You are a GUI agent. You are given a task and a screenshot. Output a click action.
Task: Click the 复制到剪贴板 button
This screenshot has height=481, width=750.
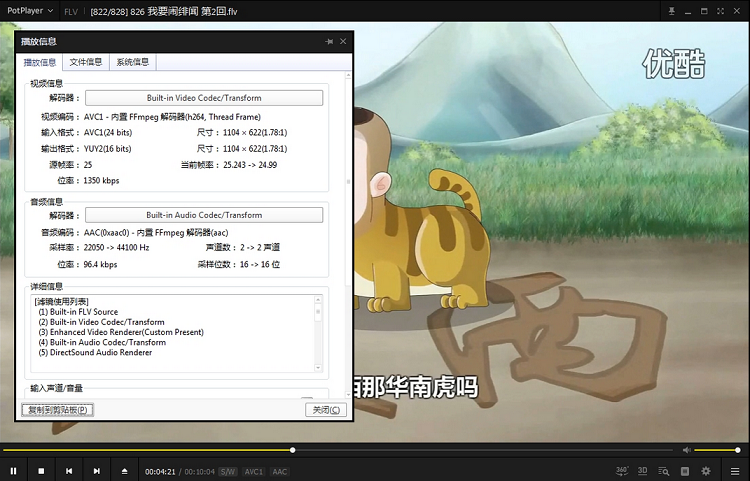[57, 410]
